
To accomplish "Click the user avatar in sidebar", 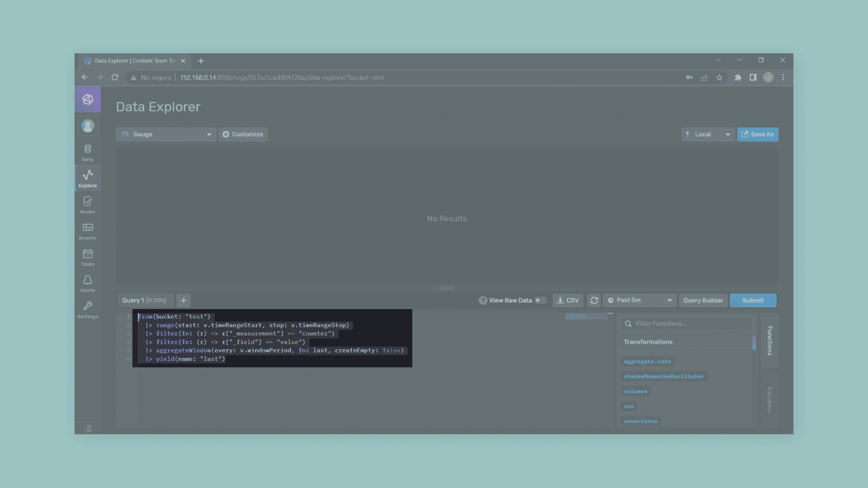I will [x=88, y=126].
